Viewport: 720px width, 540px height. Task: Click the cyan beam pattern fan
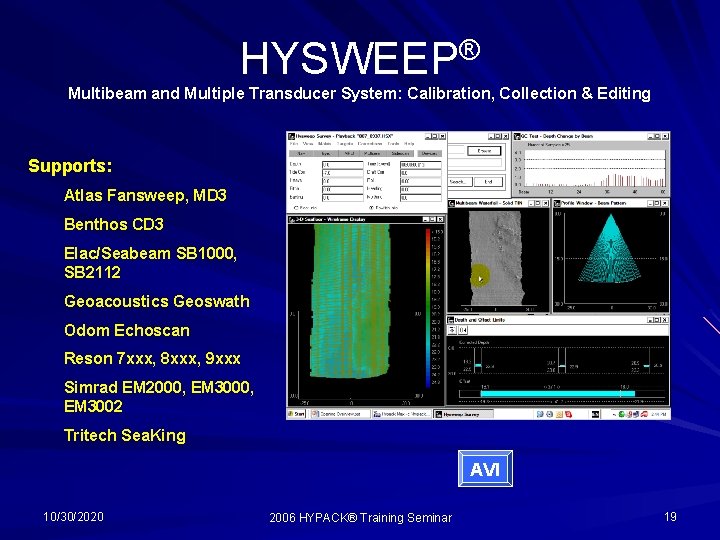click(610, 250)
